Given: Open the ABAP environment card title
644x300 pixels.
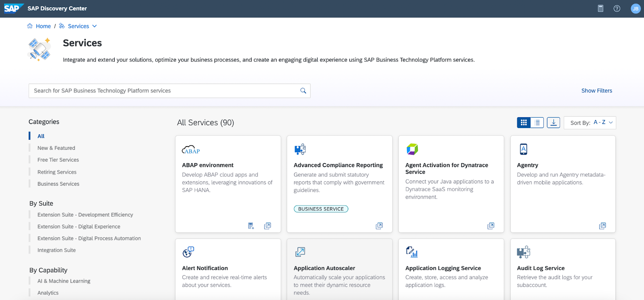Looking at the screenshot, I should coord(208,165).
